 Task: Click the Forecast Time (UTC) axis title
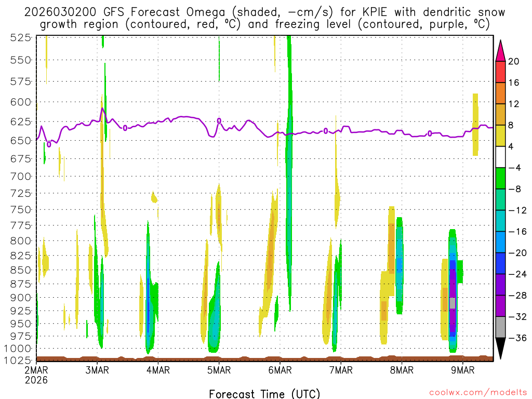[x=264, y=394]
